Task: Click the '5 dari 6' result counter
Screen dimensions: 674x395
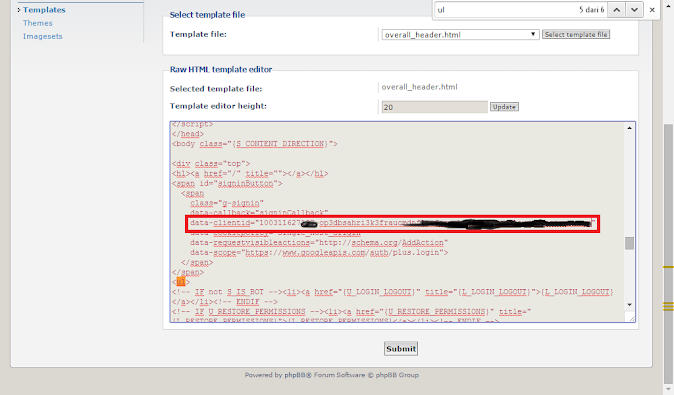Action: tap(591, 9)
